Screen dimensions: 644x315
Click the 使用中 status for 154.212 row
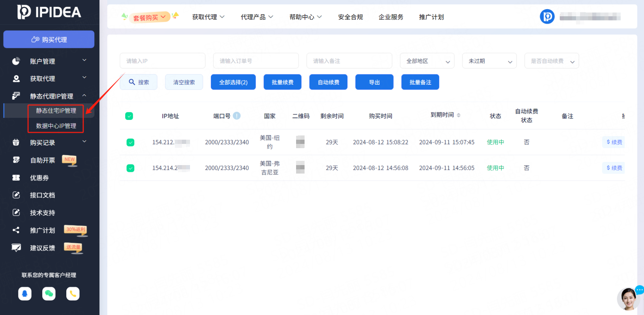coord(495,142)
